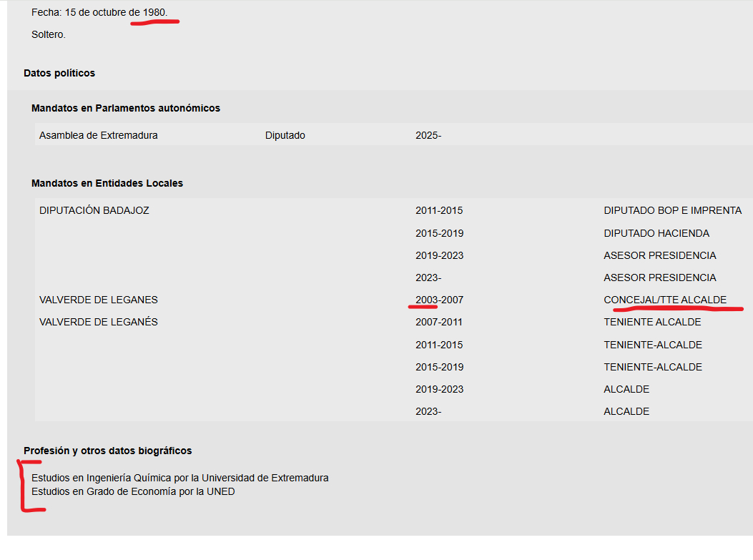
Task: Select the Asamblea de Extremadura entry
Action: (x=99, y=135)
